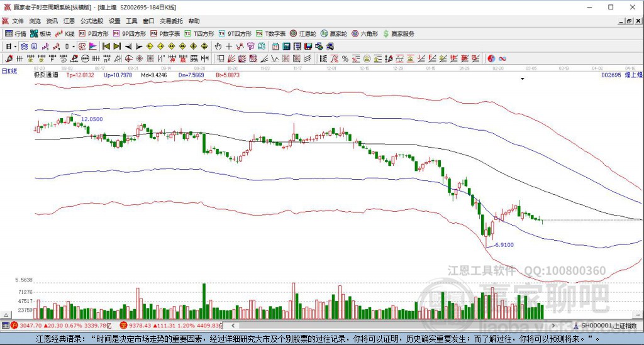Expand the candlestick style dropdown arrow
Screen dimensions: 644x345
pyautogui.click(x=74, y=47)
